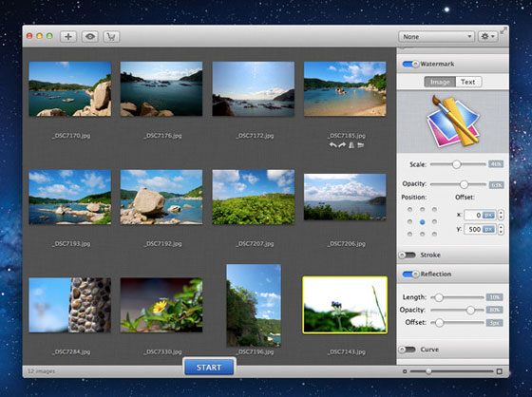Screen dimensions: 532x397
Task: Select the top-right position radio button
Action: click(434, 210)
